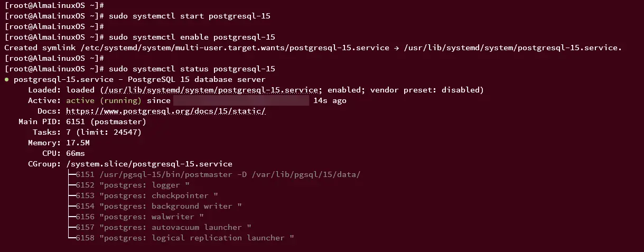
Task: Click the Memory 17.5M value
Action: (x=78, y=143)
